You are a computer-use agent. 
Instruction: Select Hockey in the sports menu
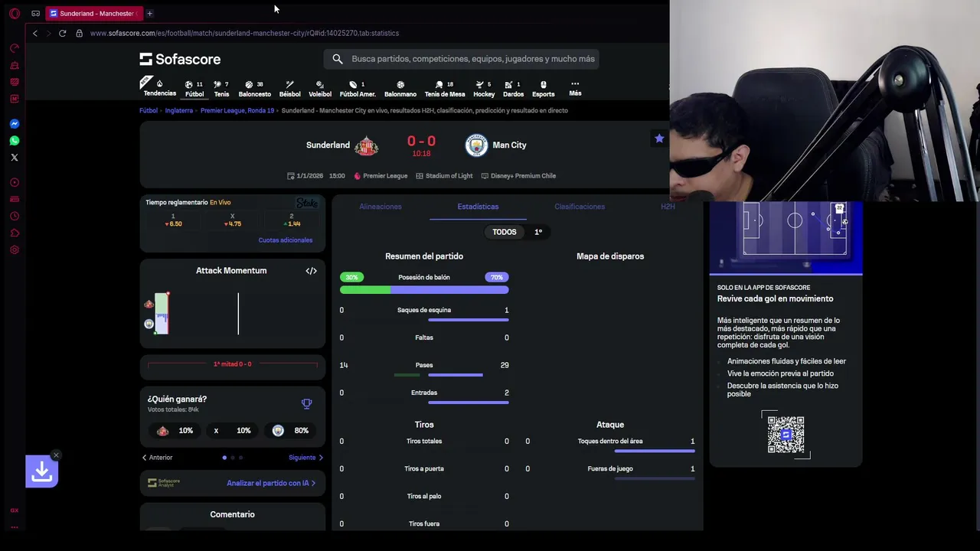[484, 89]
